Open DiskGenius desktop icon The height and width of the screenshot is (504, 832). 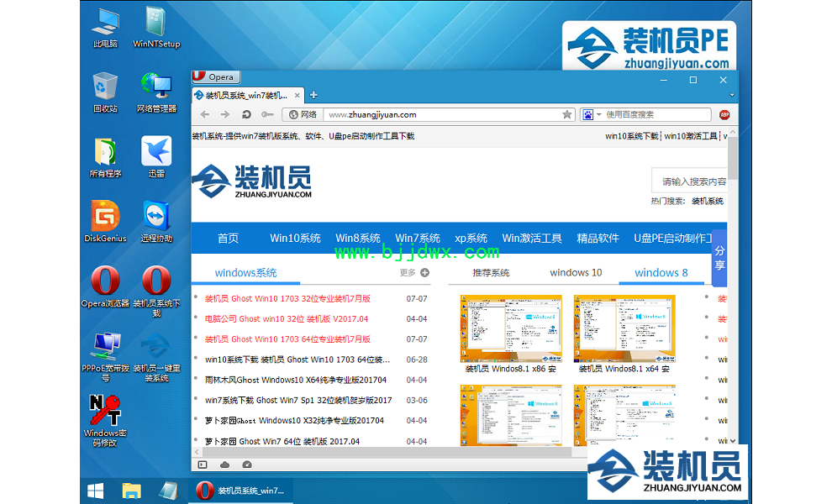point(105,221)
